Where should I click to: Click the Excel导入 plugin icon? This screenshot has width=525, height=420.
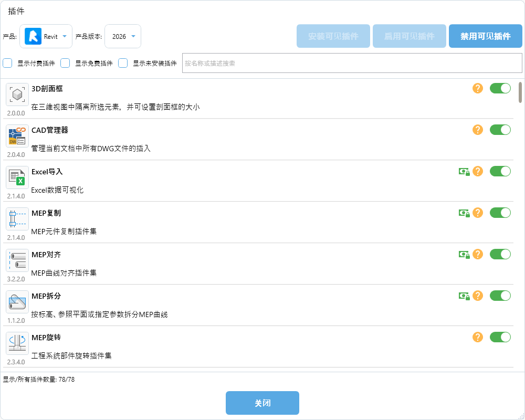point(17,177)
